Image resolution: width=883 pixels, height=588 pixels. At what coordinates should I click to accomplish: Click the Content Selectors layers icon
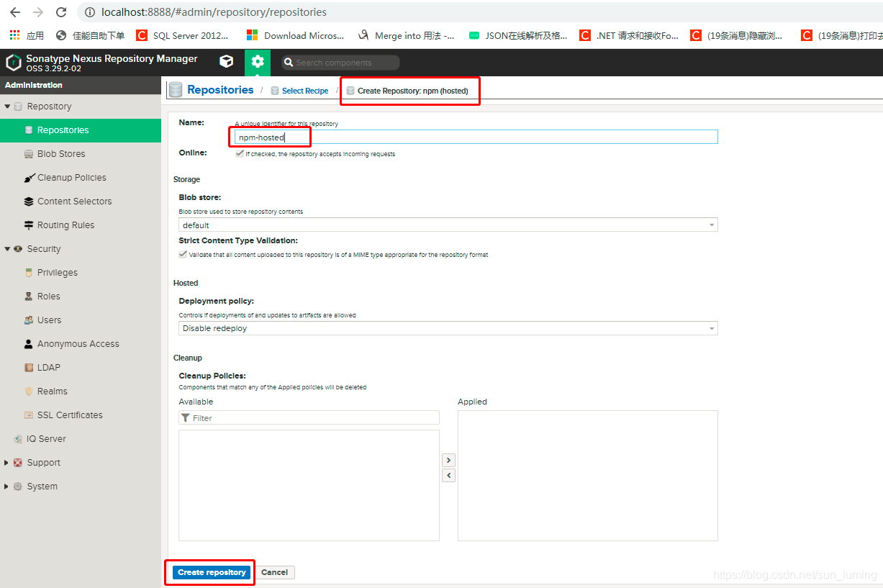29,202
